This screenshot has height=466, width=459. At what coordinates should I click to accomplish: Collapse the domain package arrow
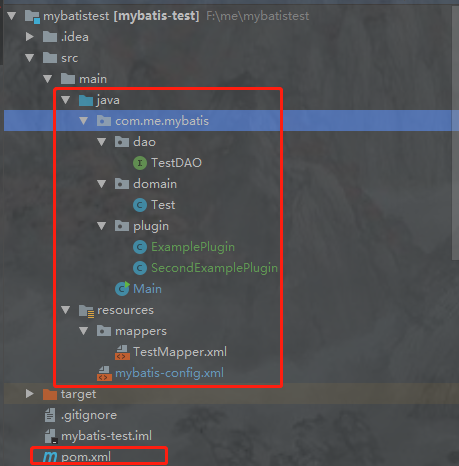101,184
